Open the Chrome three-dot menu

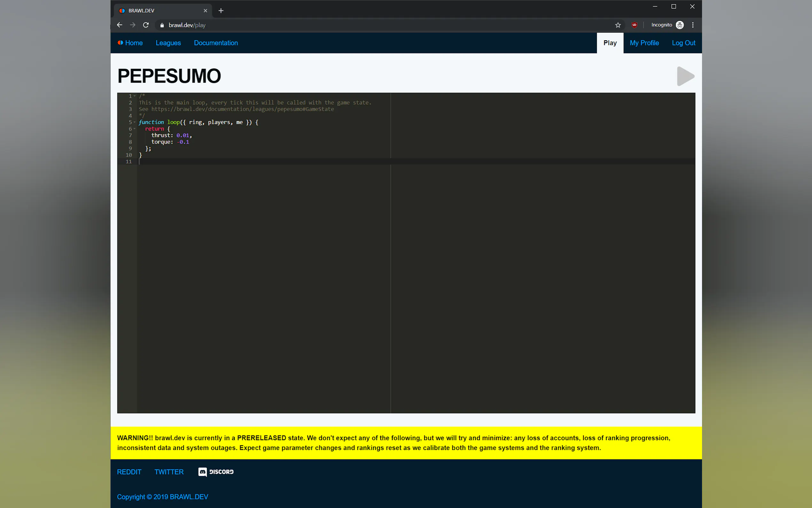click(692, 25)
